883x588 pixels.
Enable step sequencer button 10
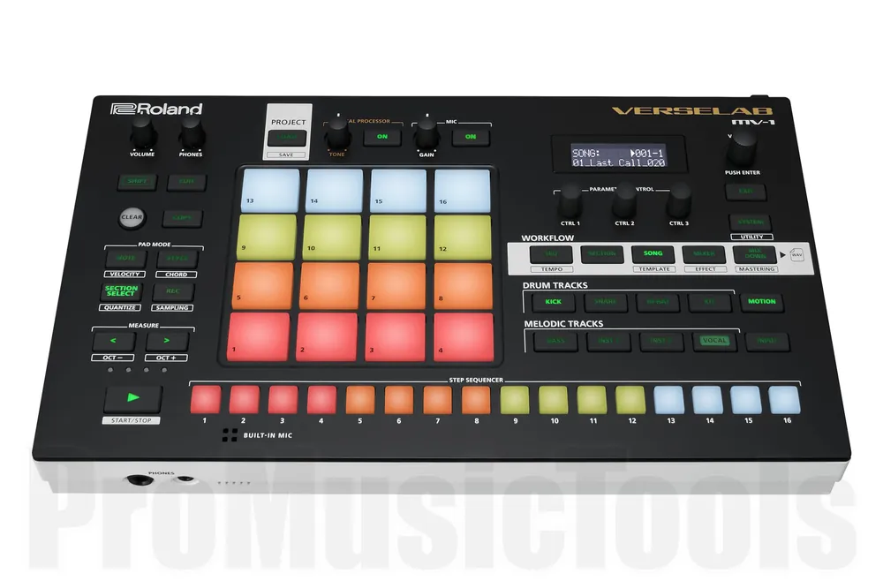pos(554,399)
